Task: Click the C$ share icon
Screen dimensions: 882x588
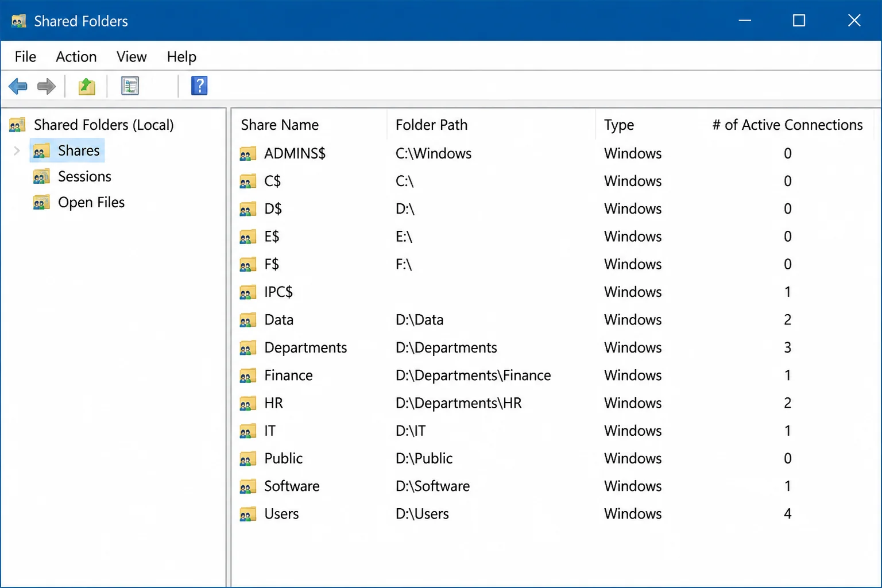Action: click(247, 181)
